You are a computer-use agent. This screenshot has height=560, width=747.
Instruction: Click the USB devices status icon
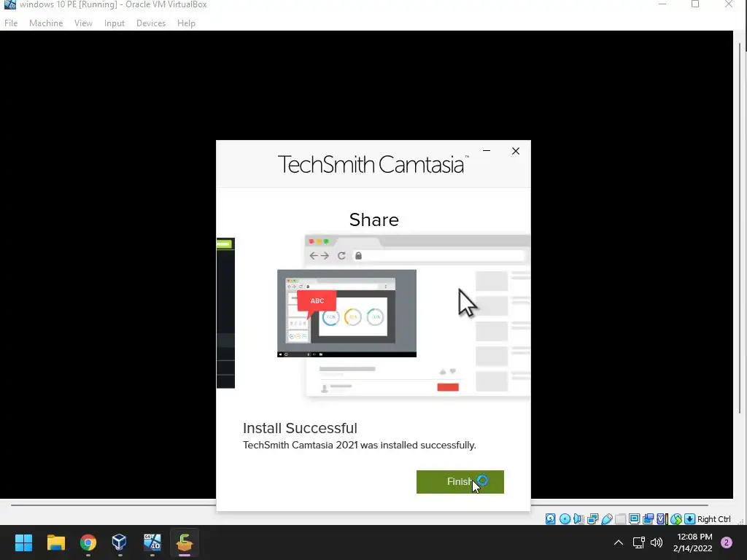(x=607, y=519)
